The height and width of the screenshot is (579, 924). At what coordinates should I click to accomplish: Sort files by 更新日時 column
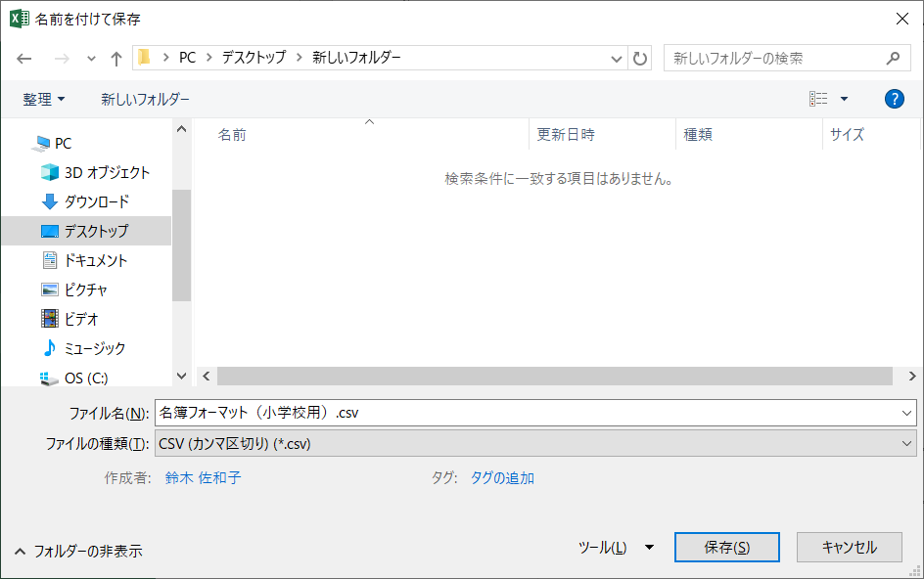[566, 135]
